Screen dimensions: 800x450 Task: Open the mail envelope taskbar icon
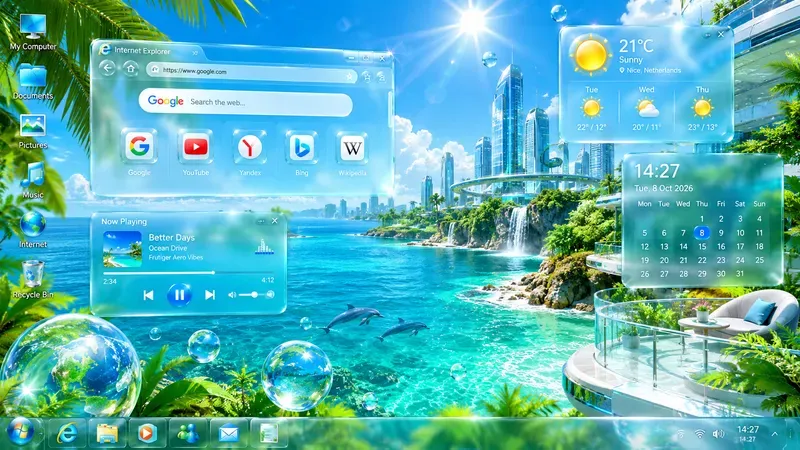229,434
